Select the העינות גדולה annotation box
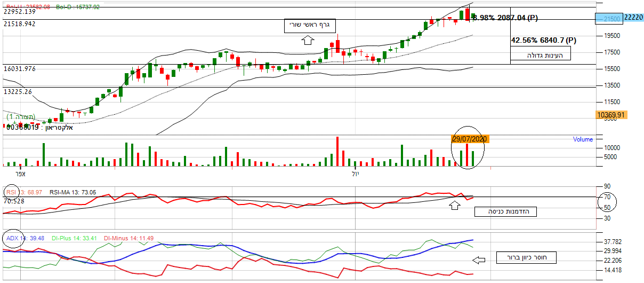The width and height of the screenshot is (644, 283). pos(541,54)
